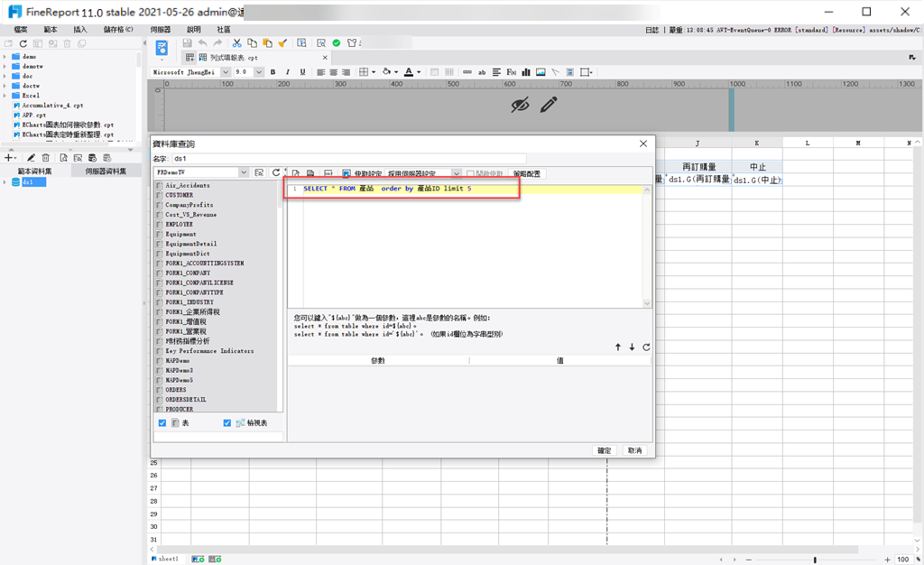This screenshot has height=565, width=924.
Task: Toggle bold formatting
Action: tap(273, 72)
